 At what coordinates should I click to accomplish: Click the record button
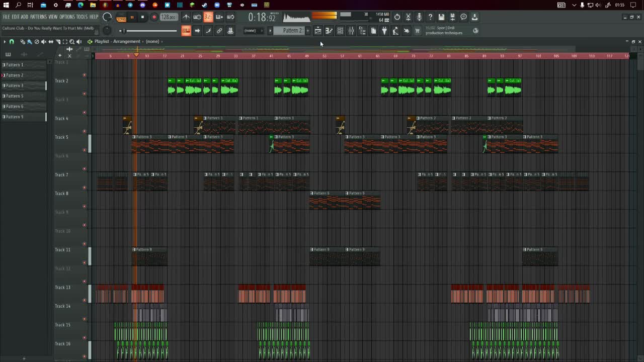click(154, 17)
